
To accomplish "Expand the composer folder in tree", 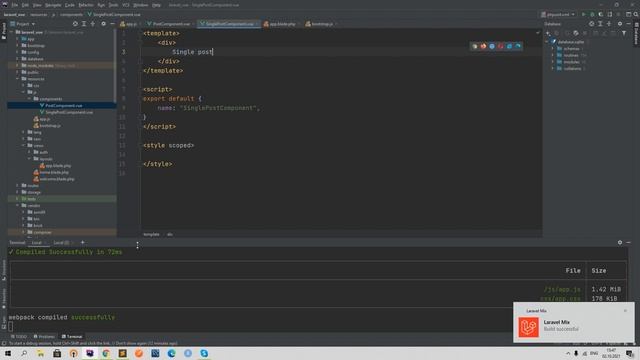I will [x=24, y=232].
